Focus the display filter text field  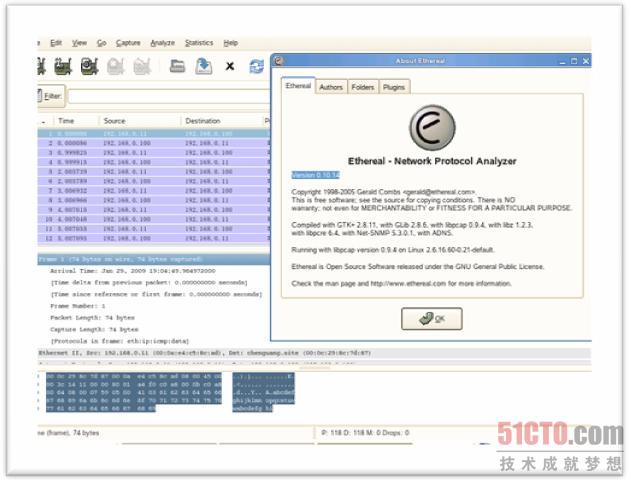tap(169, 97)
